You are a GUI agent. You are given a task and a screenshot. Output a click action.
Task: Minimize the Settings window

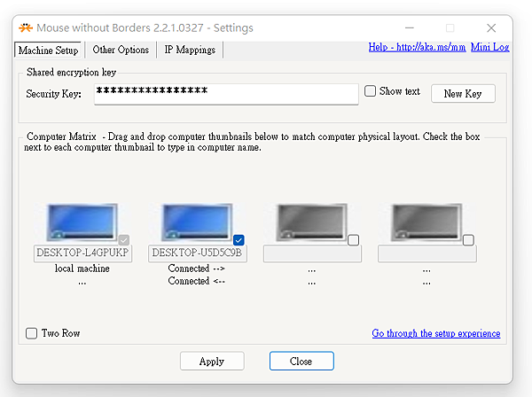coord(410,27)
